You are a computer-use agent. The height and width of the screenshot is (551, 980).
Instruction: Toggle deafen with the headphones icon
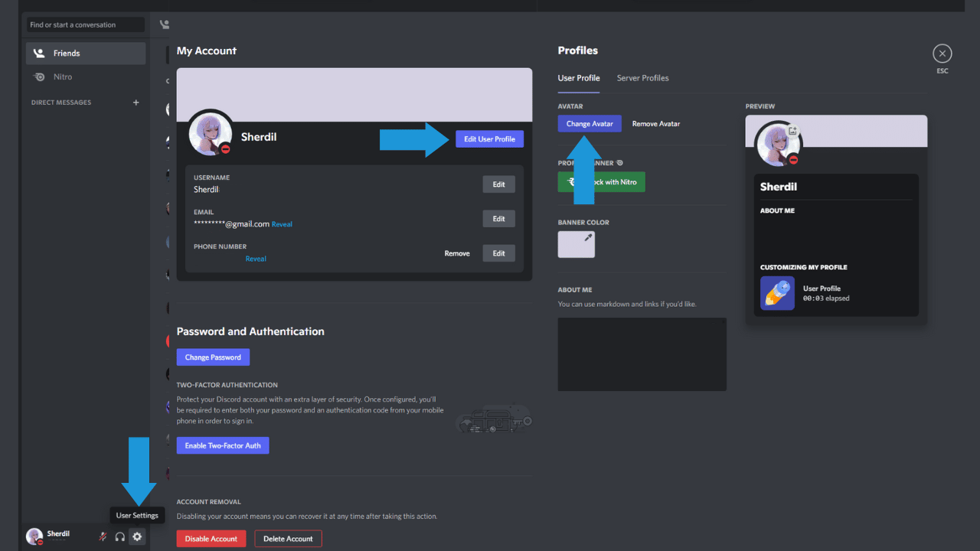tap(119, 536)
